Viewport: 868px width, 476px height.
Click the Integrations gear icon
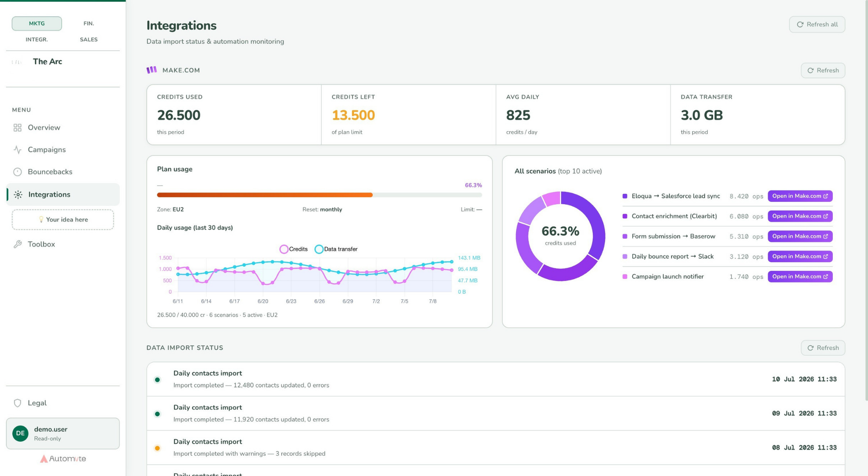click(18, 195)
